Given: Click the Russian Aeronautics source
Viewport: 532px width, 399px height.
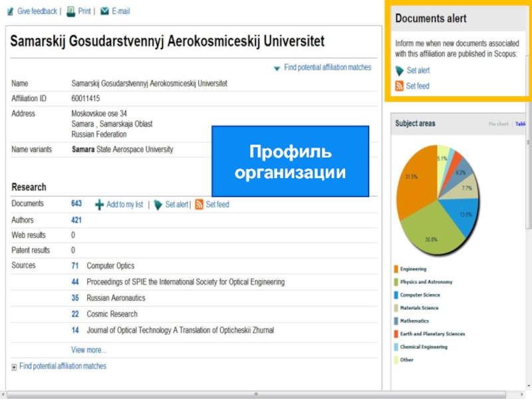Looking at the screenshot, I should pos(116,298).
